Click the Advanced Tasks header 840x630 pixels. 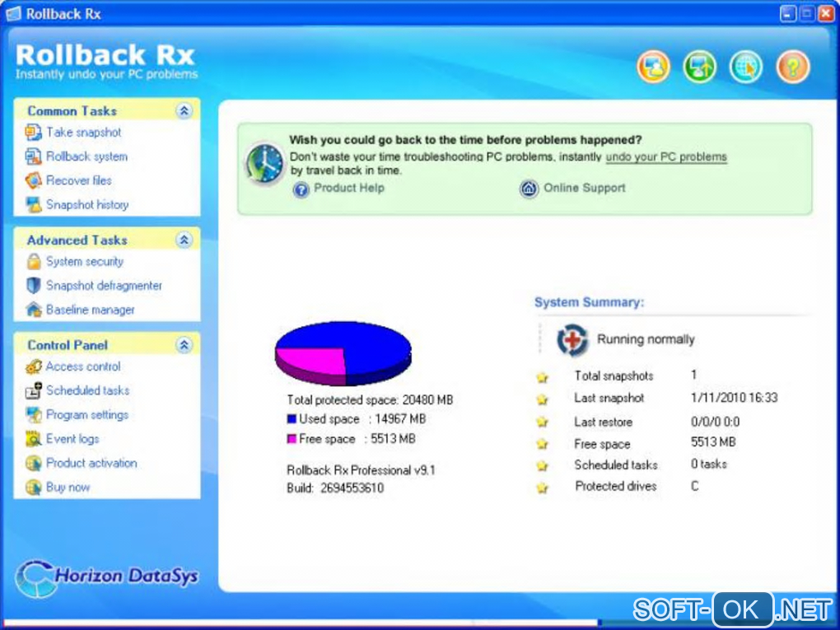point(106,240)
